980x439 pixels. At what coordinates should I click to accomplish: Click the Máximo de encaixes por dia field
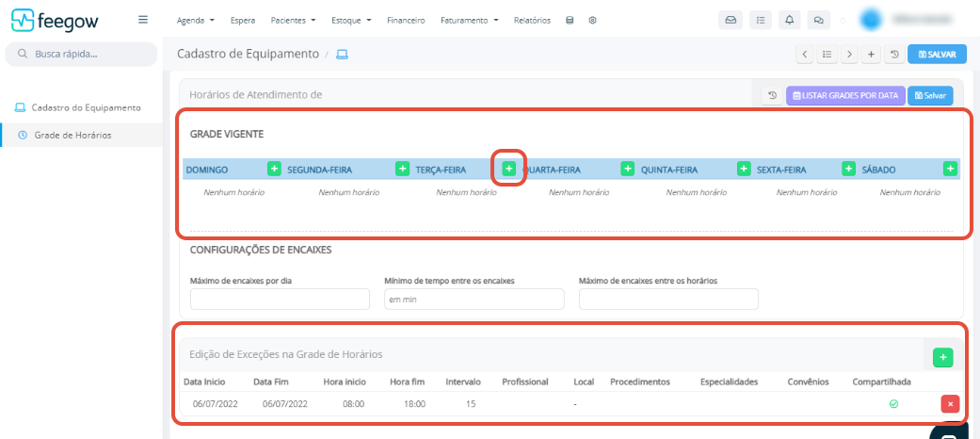[x=280, y=299]
